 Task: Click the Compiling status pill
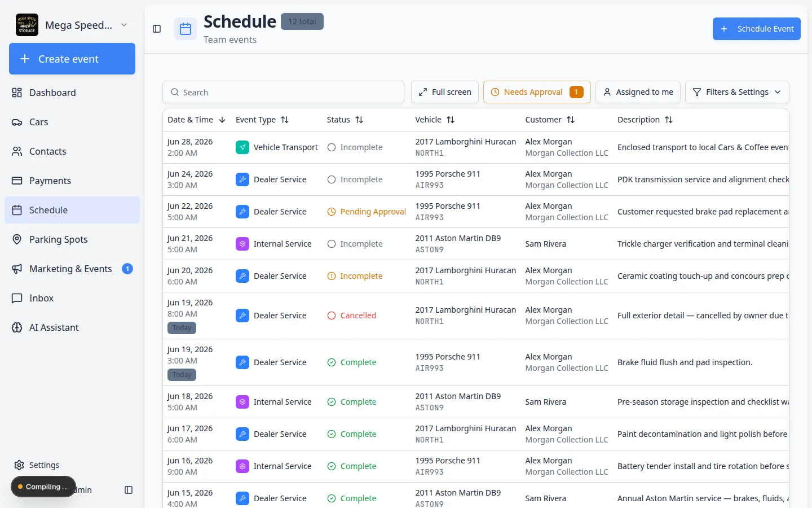click(x=43, y=487)
